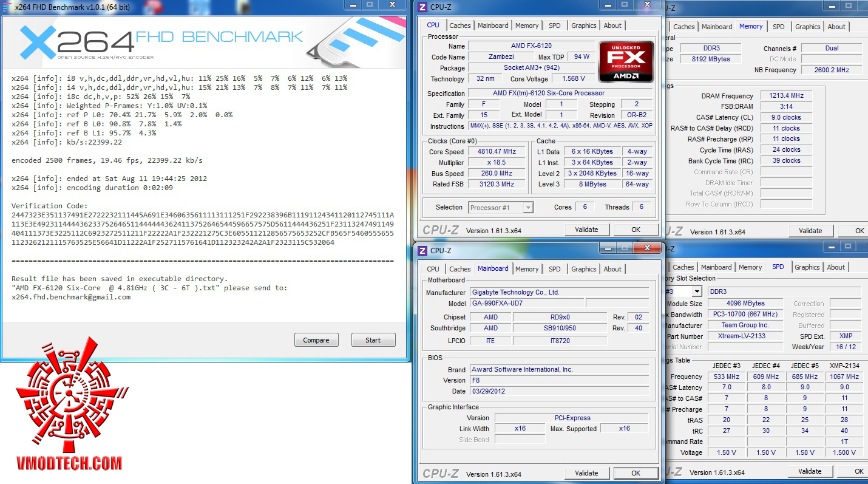Click the x264.fhd.benchmark@gmail.com address text
This screenshot has height=484, width=868.
(71, 297)
